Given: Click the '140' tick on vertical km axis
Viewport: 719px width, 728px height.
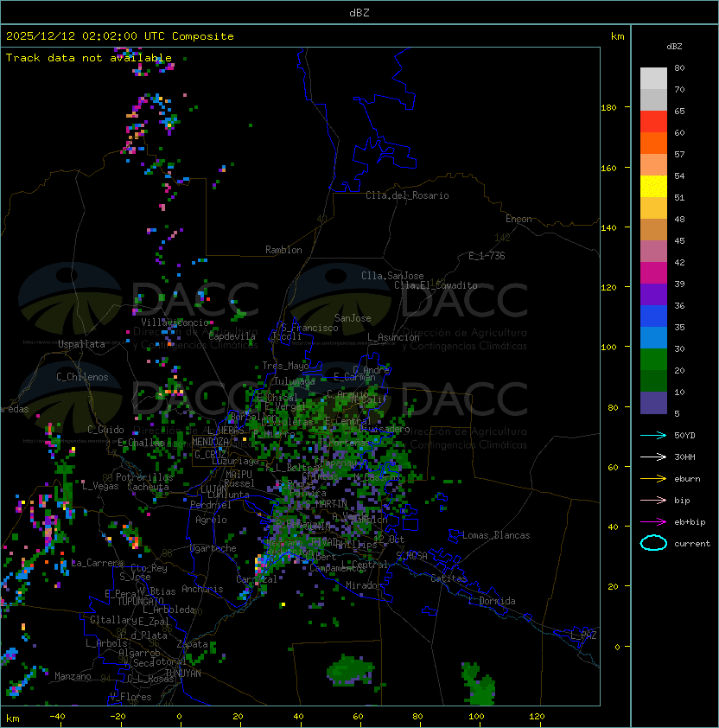Looking at the screenshot, I should 608,228.
